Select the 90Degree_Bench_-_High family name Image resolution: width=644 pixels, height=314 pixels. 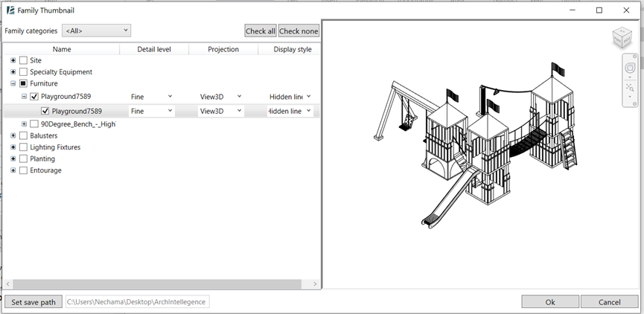78,124
